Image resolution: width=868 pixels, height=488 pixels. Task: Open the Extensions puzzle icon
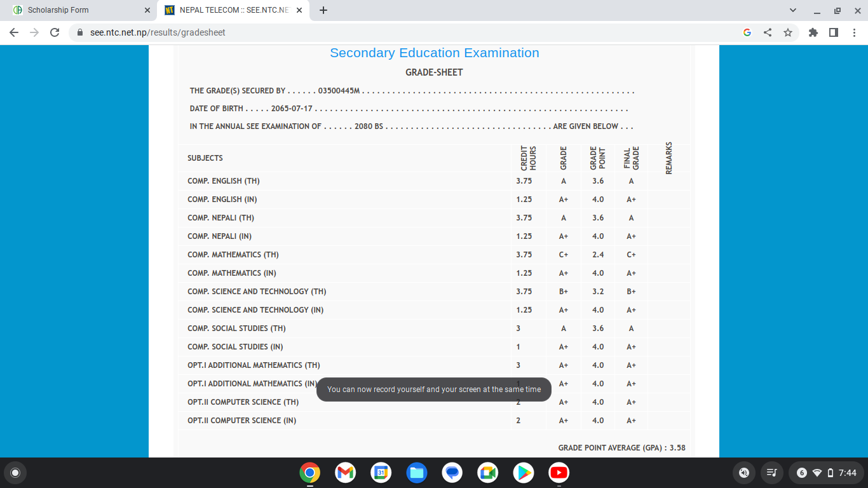point(813,32)
